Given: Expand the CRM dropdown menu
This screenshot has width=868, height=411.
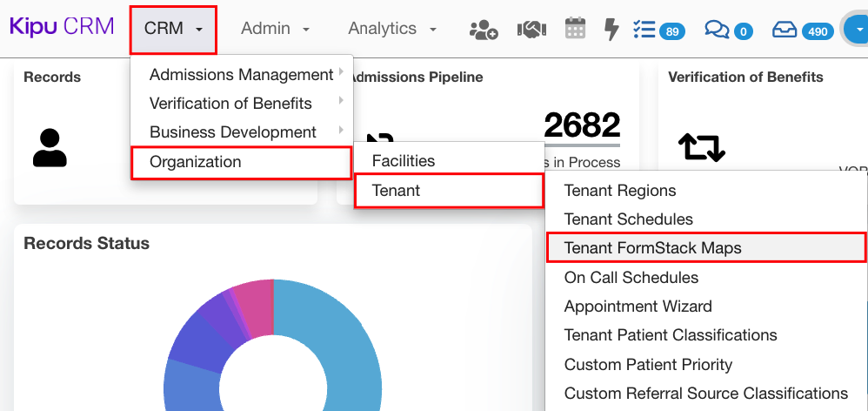Looking at the screenshot, I should click(x=173, y=29).
